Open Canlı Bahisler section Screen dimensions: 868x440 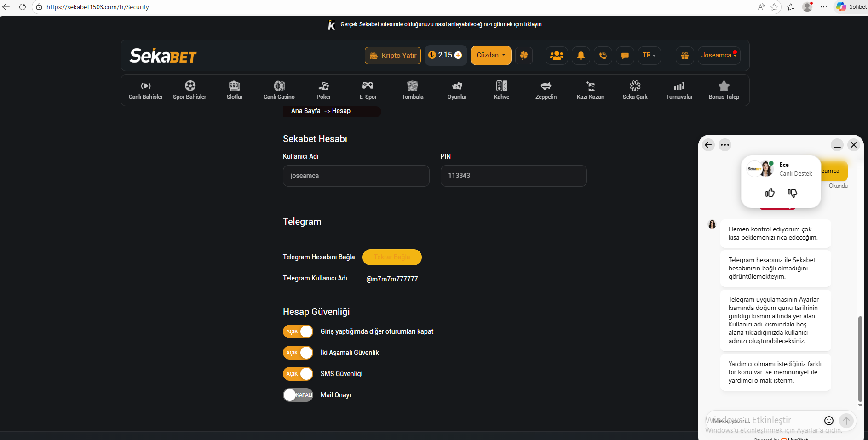(146, 91)
